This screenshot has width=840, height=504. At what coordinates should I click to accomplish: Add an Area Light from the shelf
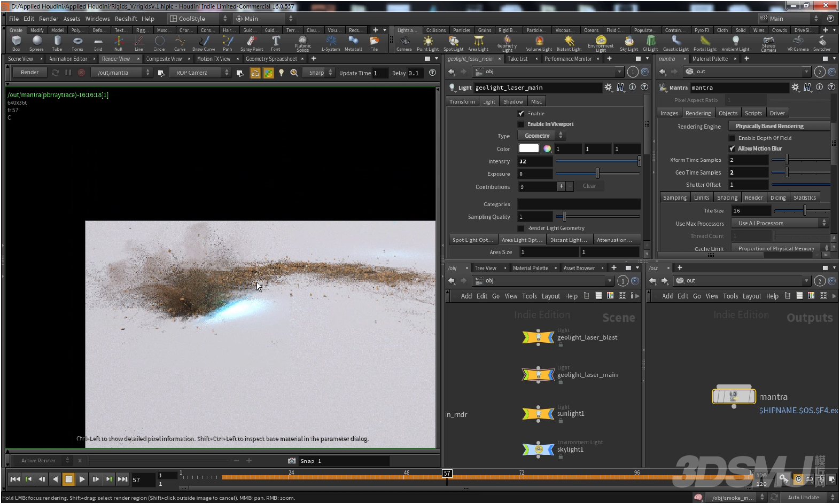pos(478,43)
